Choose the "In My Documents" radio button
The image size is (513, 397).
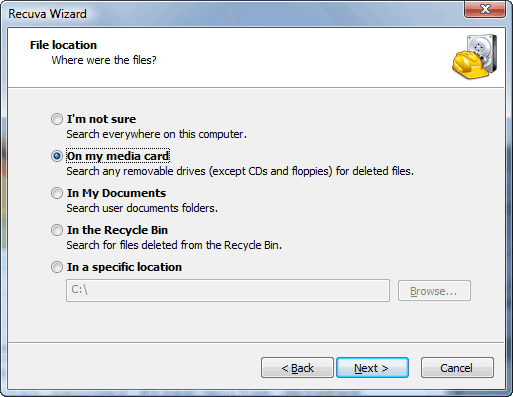(x=57, y=193)
